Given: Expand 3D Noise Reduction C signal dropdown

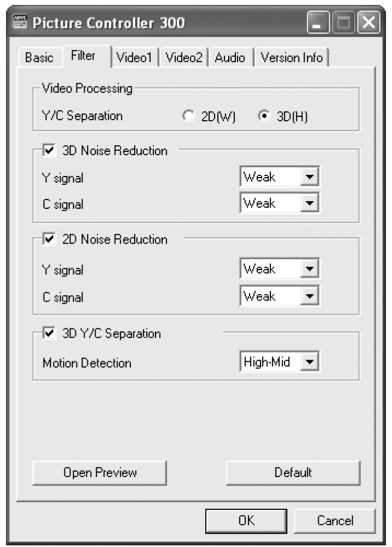Looking at the screenshot, I should (280, 203).
